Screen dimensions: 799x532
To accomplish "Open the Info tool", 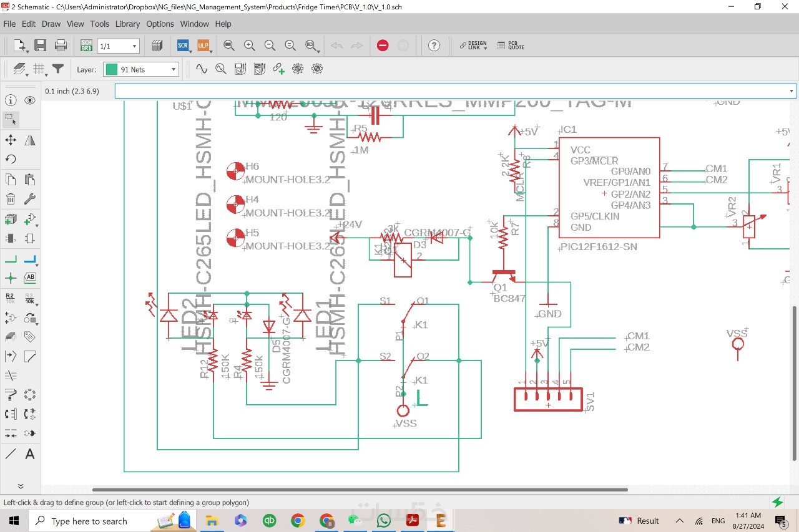I will pyautogui.click(x=11, y=100).
